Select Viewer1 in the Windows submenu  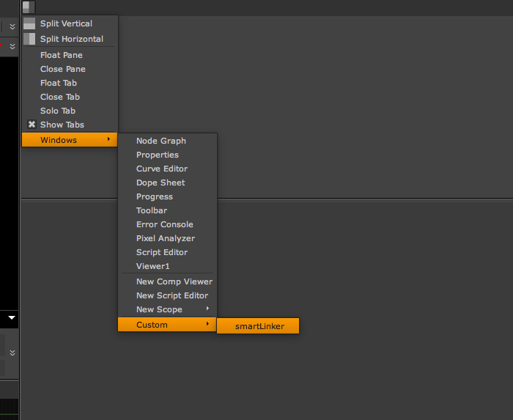tap(152, 266)
